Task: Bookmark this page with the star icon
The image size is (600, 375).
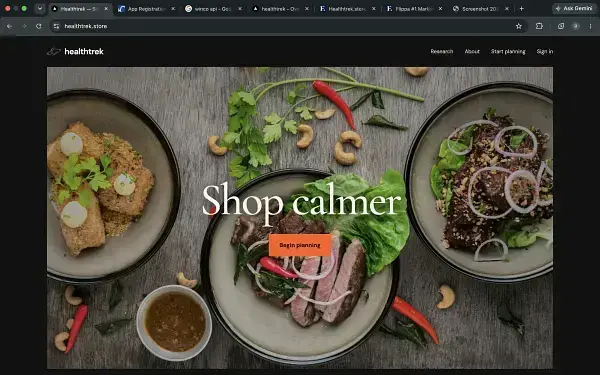Action: (518, 26)
